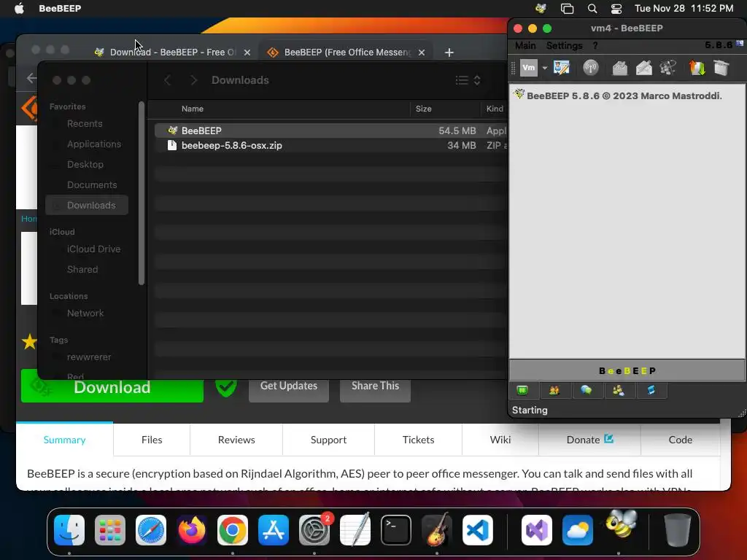Open the status dropdown arrow beside Vm avatar
This screenshot has height=560, width=747.
click(x=544, y=68)
